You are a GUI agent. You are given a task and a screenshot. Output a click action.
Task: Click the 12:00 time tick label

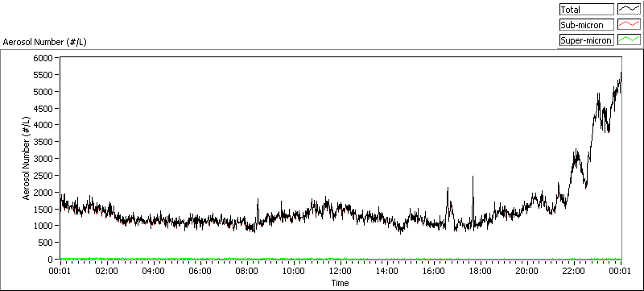pos(341,272)
